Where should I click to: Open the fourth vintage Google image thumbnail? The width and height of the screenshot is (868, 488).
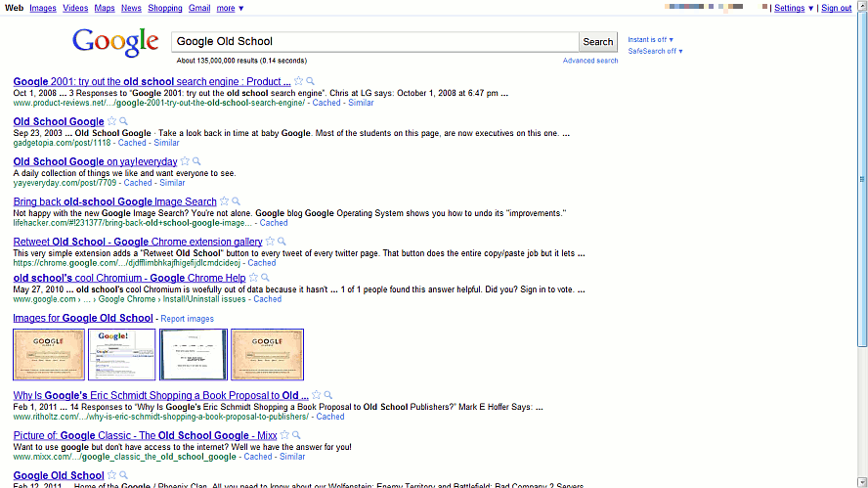click(x=267, y=354)
